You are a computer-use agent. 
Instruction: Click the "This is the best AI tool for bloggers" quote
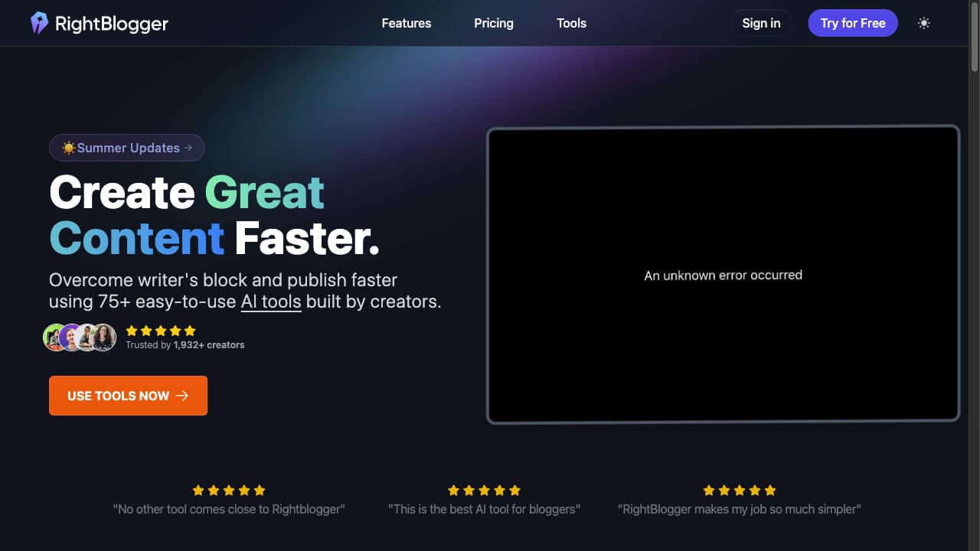click(x=484, y=509)
